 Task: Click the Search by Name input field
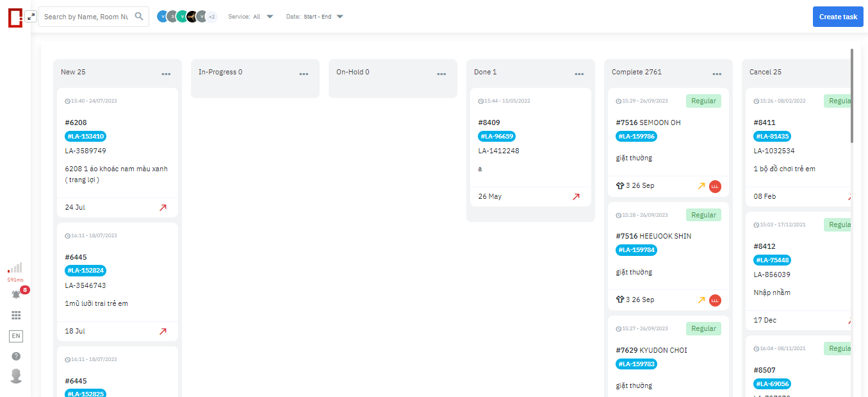pos(86,17)
